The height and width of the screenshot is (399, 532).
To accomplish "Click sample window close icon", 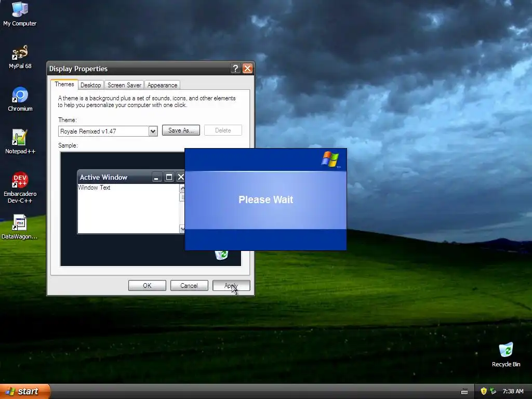I will (180, 177).
